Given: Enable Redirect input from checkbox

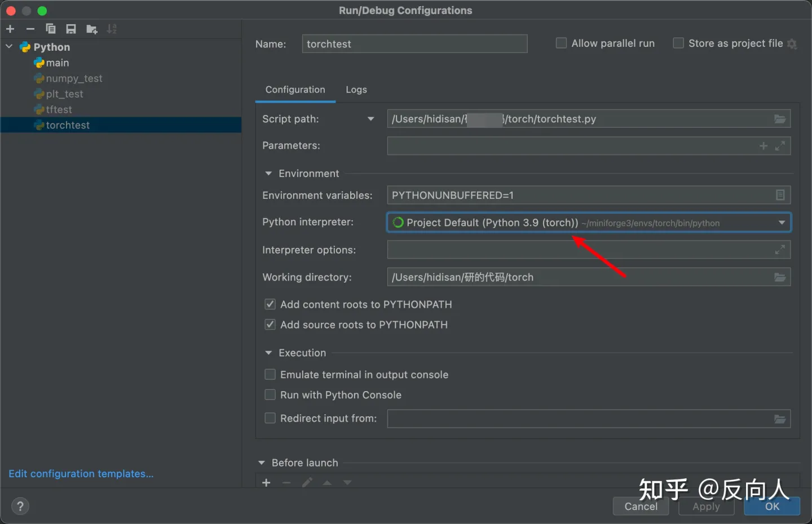Looking at the screenshot, I should point(270,418).
